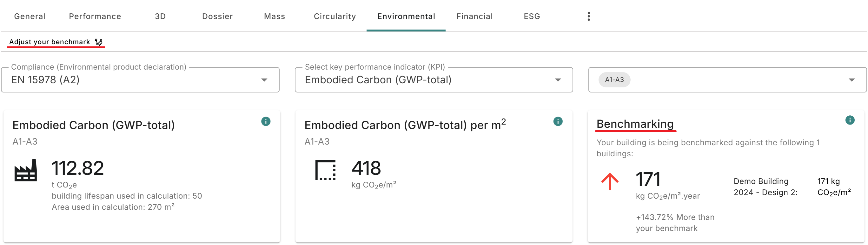Open the key performance indicator dropdown
Image resolution: width=868 pixels, height=245 pixels.
point(434,80)
